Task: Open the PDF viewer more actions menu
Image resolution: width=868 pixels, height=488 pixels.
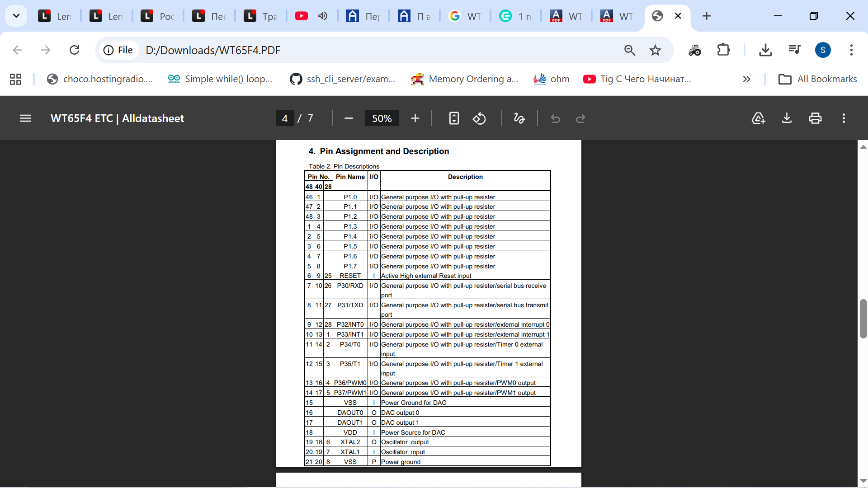Action: pos(844,118)
